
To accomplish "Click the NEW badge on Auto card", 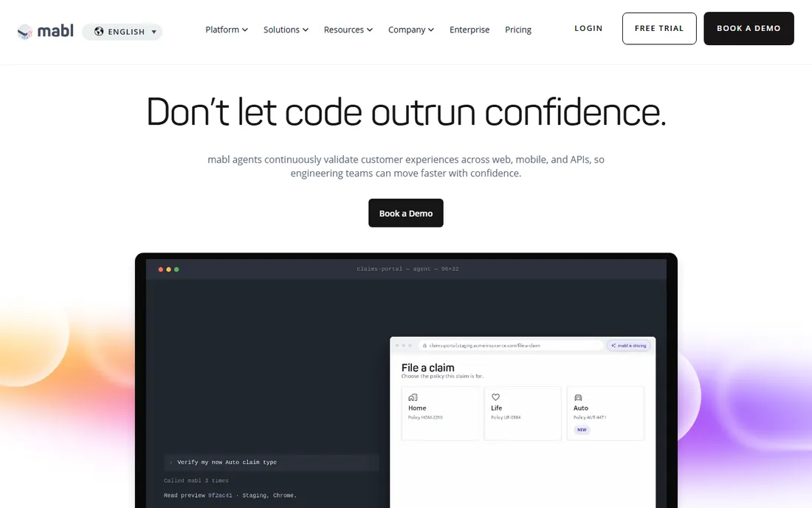I will click(x=582, y=430).
